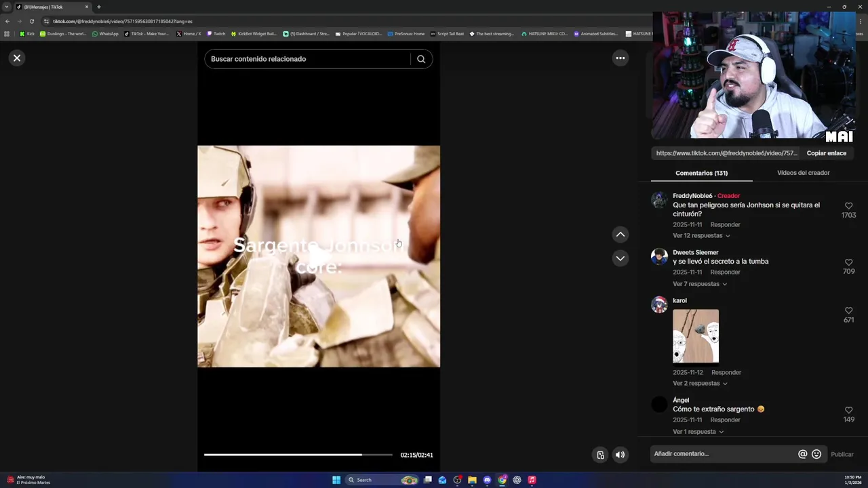Viewport: 868px width, 488px height.
Task: Open the Windows Start menu
Action: pyautogui.click(x=336, y=480)
